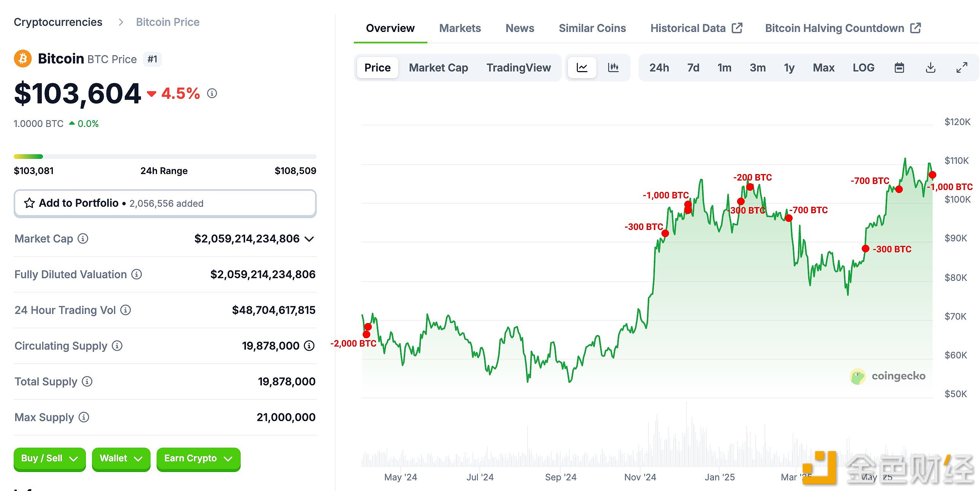Switch to candlestick chart icon
This screenshot has width=980, height=491.
(x=613, y=68)
